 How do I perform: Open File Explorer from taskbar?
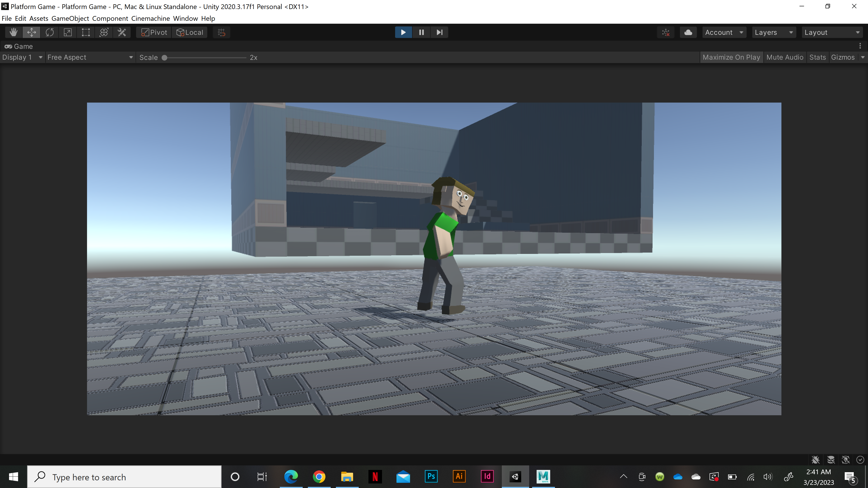[x=347, y=476]
